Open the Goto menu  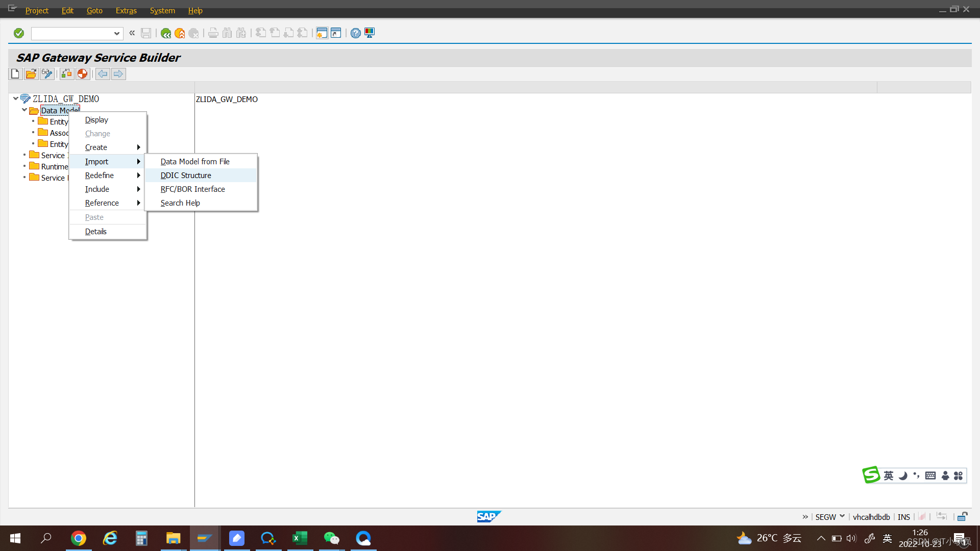94,10
